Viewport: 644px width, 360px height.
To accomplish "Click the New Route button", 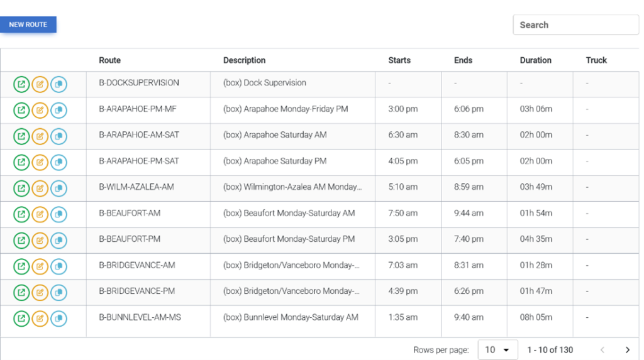I will pyautogui.click(x=28, y=25).
